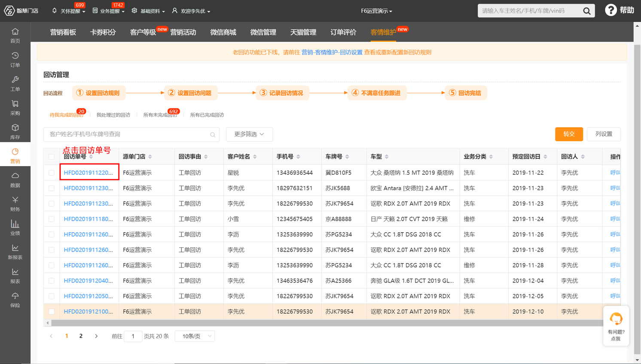Go to next page arrow in pagination
The width and height of the screenshot is (641, 364).
(x=96, y=336)
